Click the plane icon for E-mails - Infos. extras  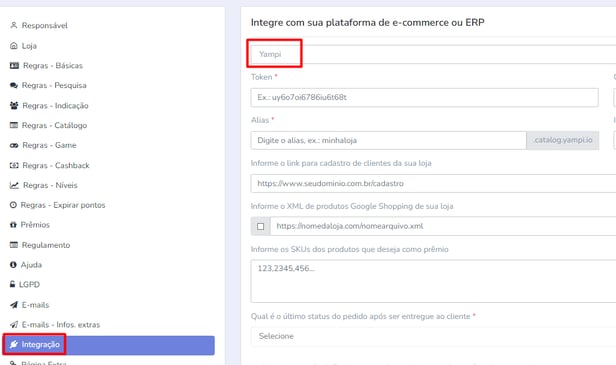(14, 325)
